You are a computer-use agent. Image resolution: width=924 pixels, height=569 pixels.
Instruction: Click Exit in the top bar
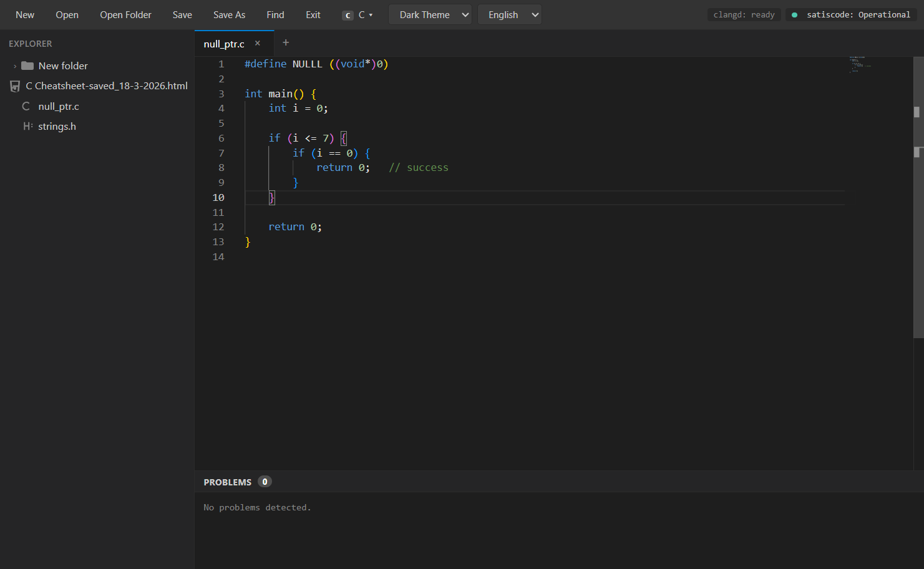313,15
